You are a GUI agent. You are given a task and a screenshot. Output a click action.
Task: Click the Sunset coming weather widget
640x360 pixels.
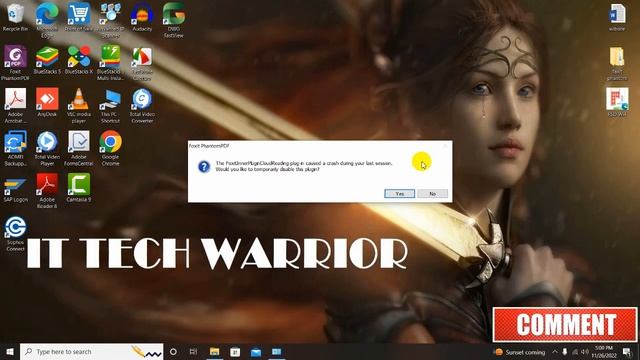tap(520, 352)
